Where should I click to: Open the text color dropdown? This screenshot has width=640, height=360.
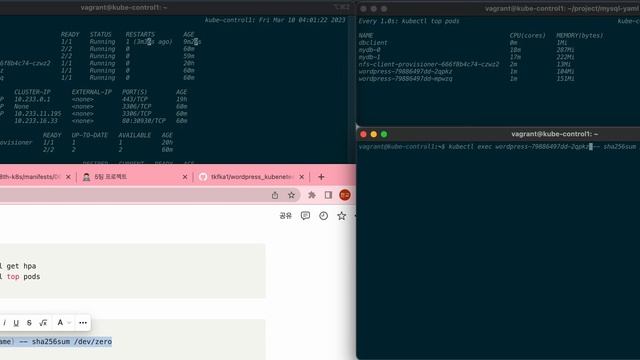click(64, 323)
